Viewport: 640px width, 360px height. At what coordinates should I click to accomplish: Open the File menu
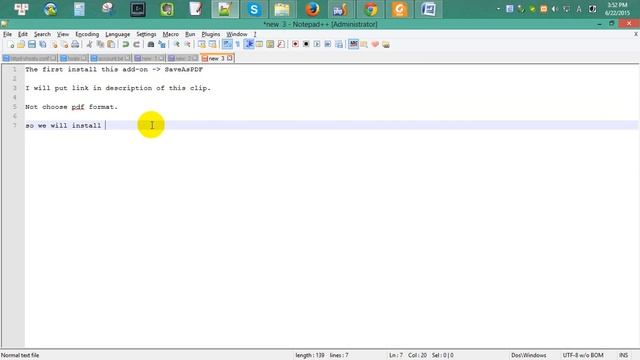(7, 34)
